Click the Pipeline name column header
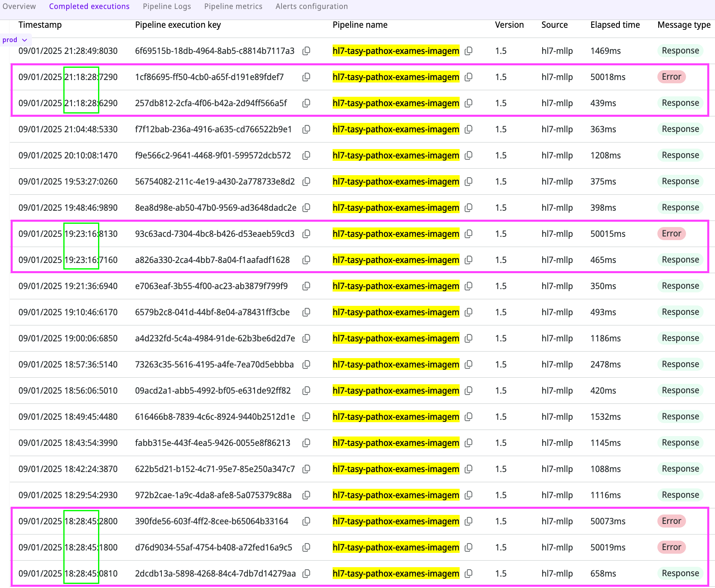This screenshot has width=715, height=588. click(x=360, y=25)
